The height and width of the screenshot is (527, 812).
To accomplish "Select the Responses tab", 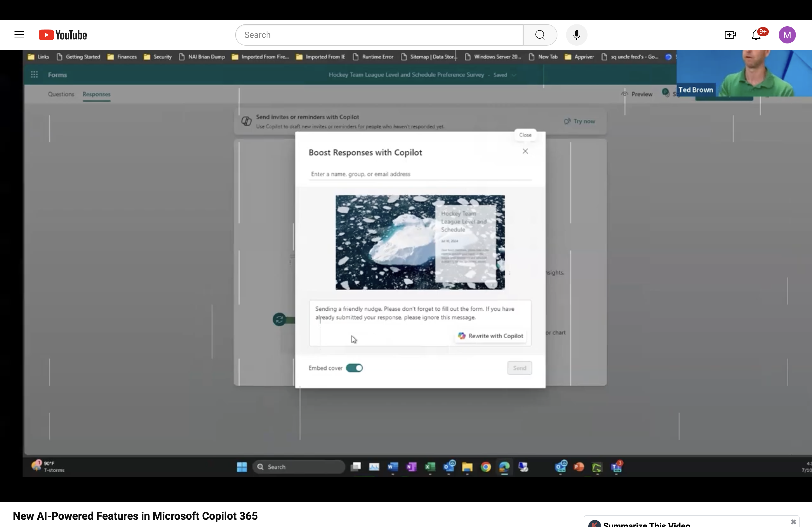I will (x=96, y=94).
